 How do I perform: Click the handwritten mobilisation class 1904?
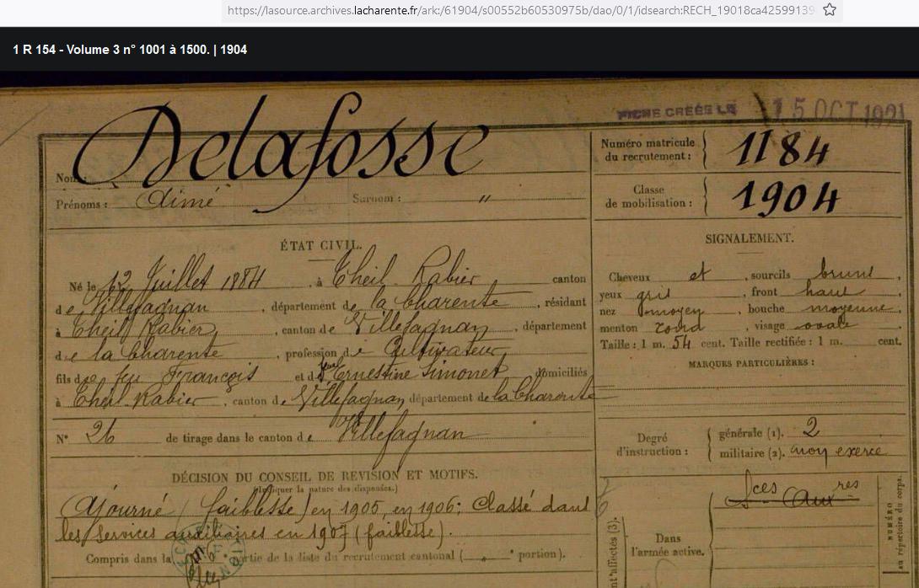point(786,197)
